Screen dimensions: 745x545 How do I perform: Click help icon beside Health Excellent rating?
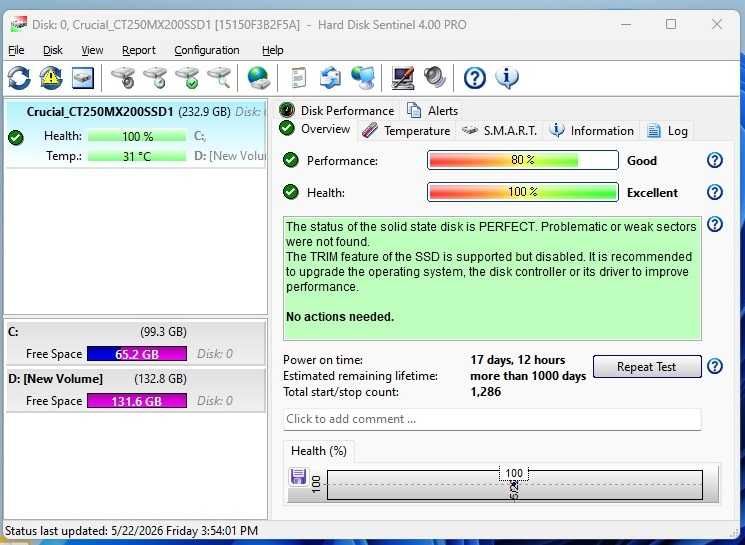coord(715,192)
